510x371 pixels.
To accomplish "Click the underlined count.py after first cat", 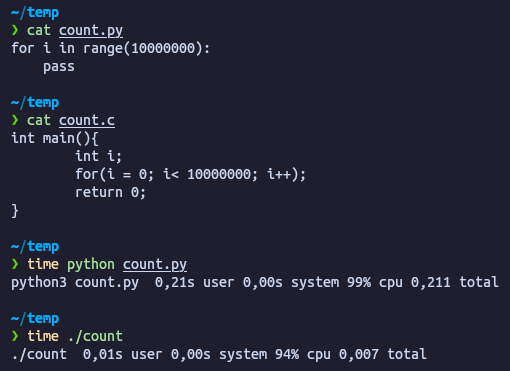I will click(x=91, y=31).
